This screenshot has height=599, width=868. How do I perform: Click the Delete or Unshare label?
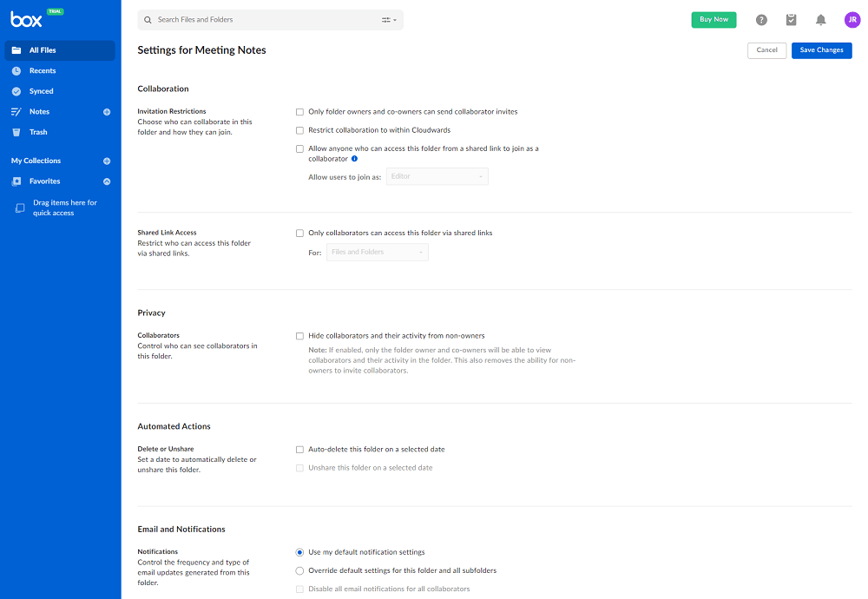(x=166, y=450)
